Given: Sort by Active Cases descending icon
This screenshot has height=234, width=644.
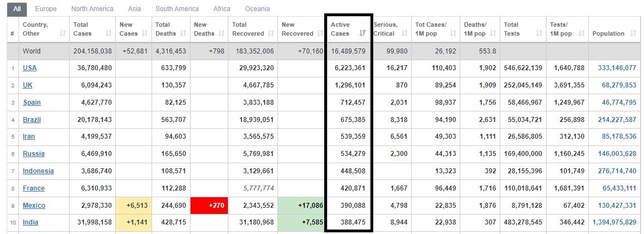Looking at the screenshot, I should 363,33.
